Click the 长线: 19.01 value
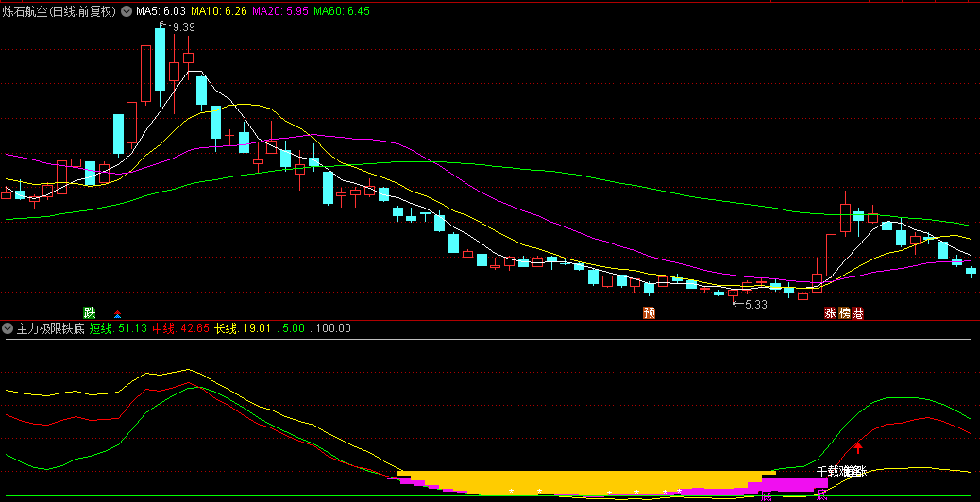This screenshot has height=502, width=980. [x=243, y=328]
